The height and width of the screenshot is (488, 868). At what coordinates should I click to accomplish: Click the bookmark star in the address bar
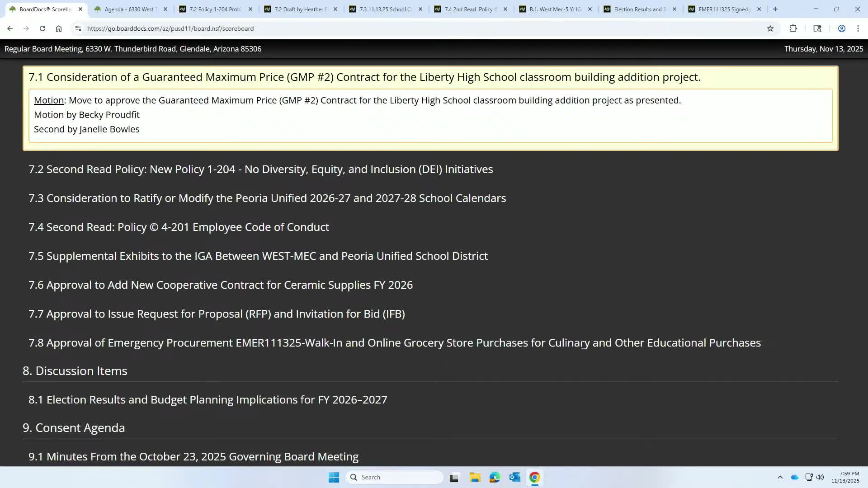point(770,28)
